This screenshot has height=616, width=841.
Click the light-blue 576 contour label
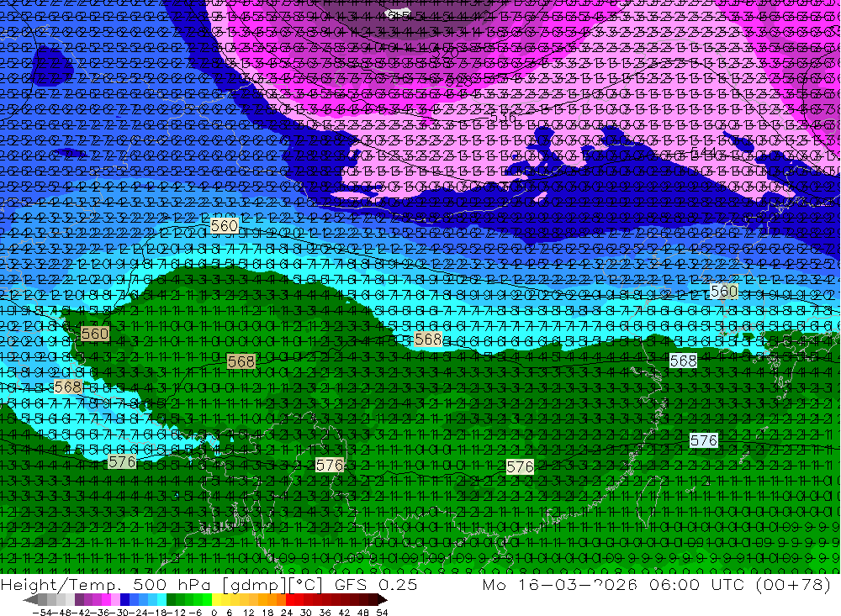click(703, 440)
